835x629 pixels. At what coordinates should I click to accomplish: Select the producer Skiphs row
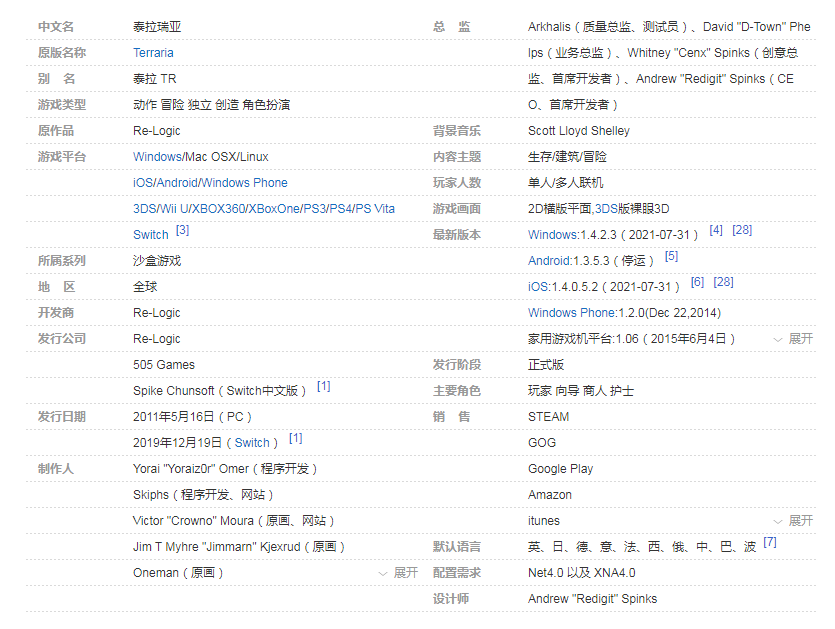tap(203, 495)
